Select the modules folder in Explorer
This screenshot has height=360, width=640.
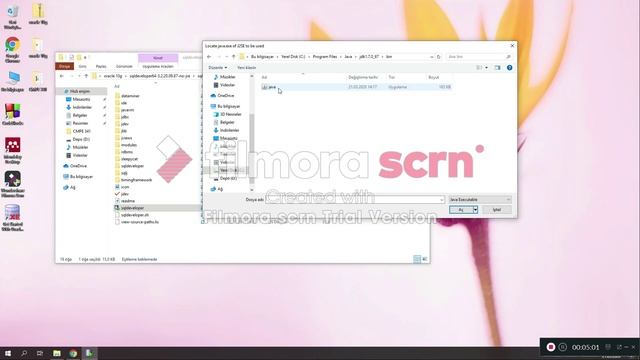(129, 145)
